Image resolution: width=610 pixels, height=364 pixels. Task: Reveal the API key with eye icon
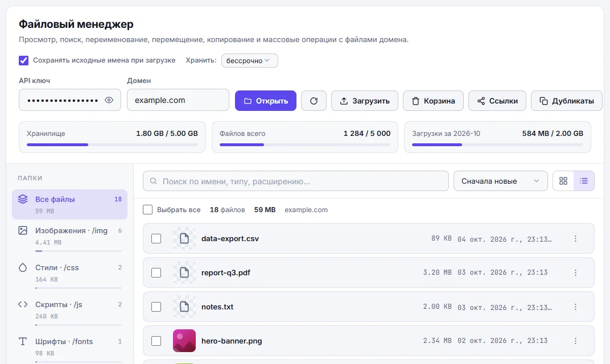(x=109, y=100)
